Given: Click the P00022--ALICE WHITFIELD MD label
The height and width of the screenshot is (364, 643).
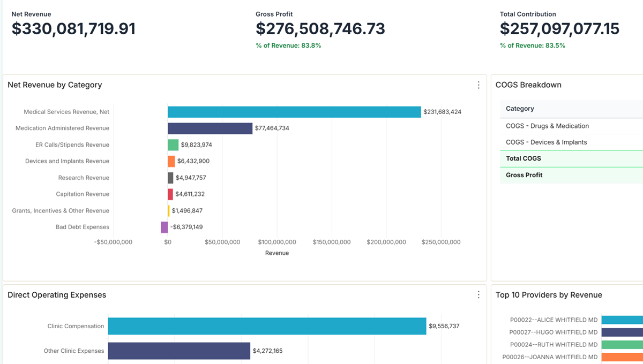Looking at the screenshot, I should [554, 320].
